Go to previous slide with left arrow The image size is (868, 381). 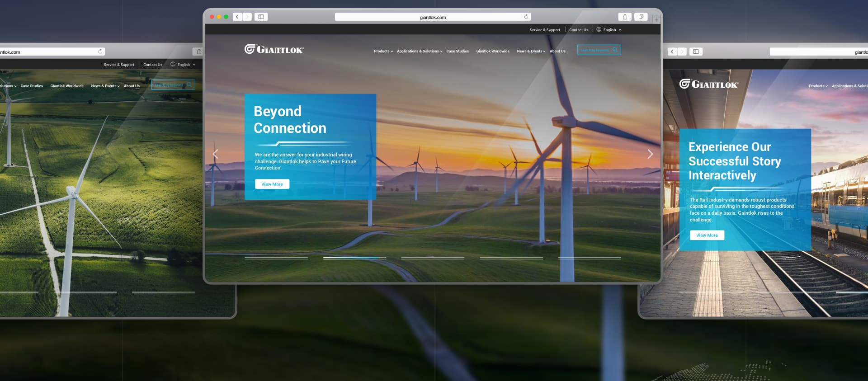(216, 154)
